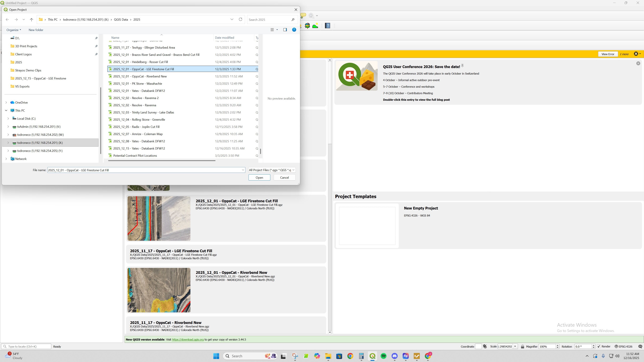The image size is (644, 362).
Task: Open the Scale dropdown in status bar
Action: pyautogui.click(x=515, y=347)
